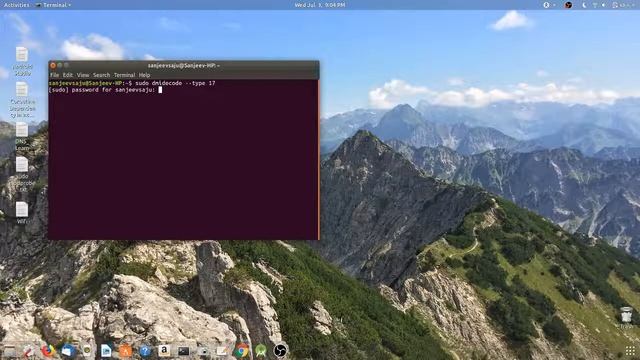Open the blue mail app in the dock
The image size is (640, 360).
(x=68, y=350)
